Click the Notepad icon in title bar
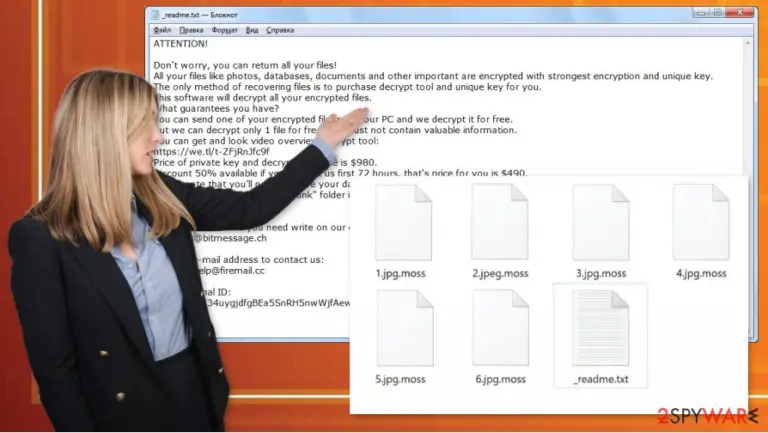 click(x=155, y=15)
